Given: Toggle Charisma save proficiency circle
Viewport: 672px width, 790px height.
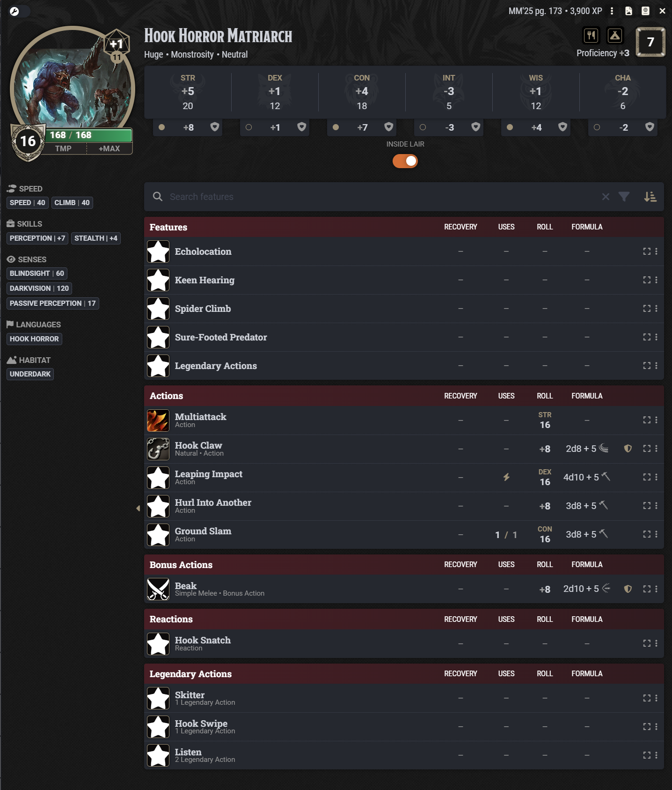Looking at the screenshot, I should point(597,127).
